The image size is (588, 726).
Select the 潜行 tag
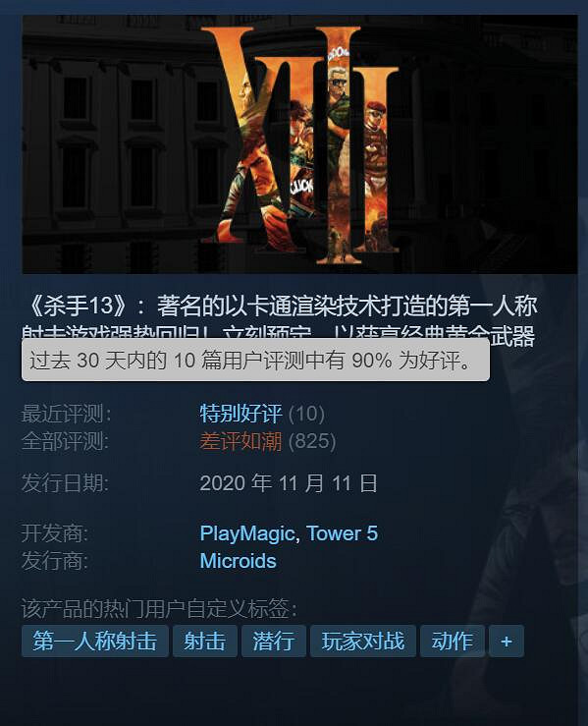274,642
